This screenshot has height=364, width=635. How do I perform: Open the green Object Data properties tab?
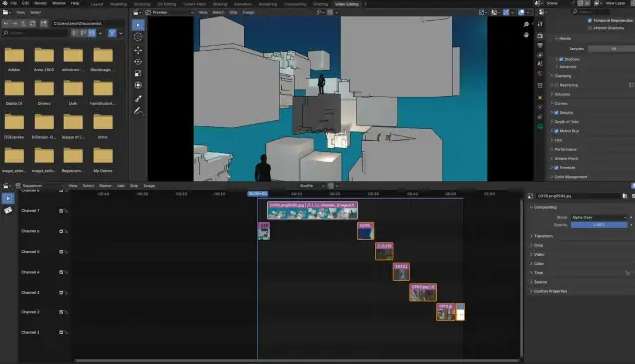click(540, 127)
